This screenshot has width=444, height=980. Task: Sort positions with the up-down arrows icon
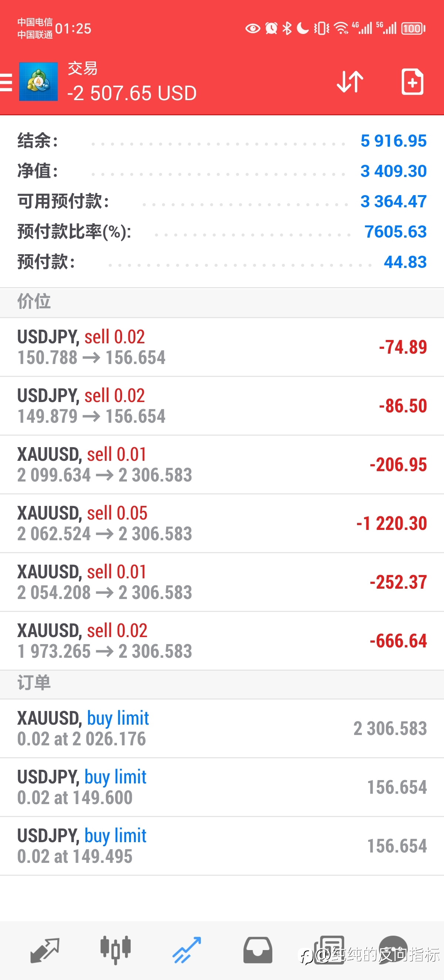point(350,81)
